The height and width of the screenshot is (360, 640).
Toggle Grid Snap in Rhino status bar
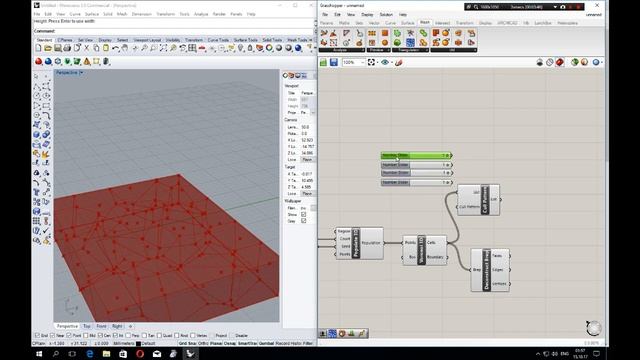pyautogui.click(x=187, y=344)
